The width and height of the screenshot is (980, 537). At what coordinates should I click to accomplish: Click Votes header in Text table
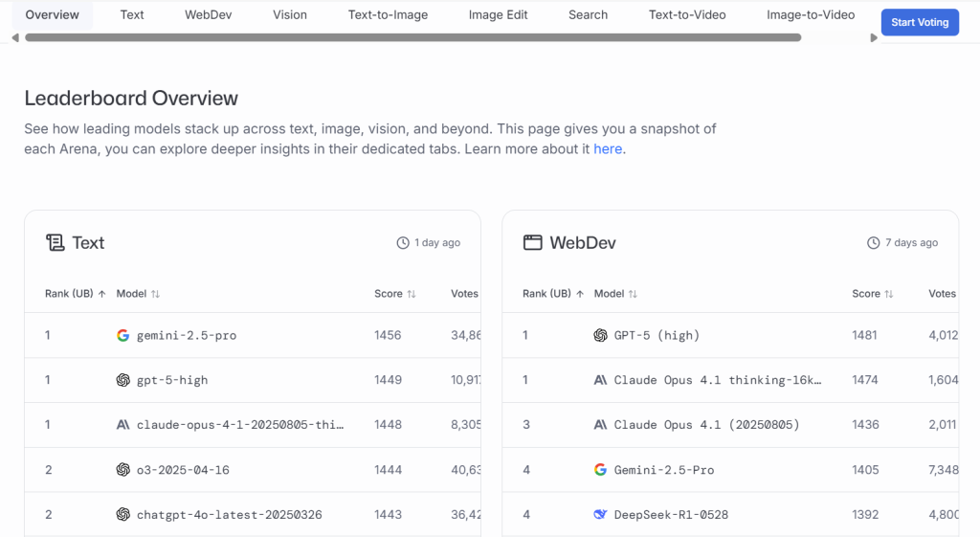tap(464, 294)
